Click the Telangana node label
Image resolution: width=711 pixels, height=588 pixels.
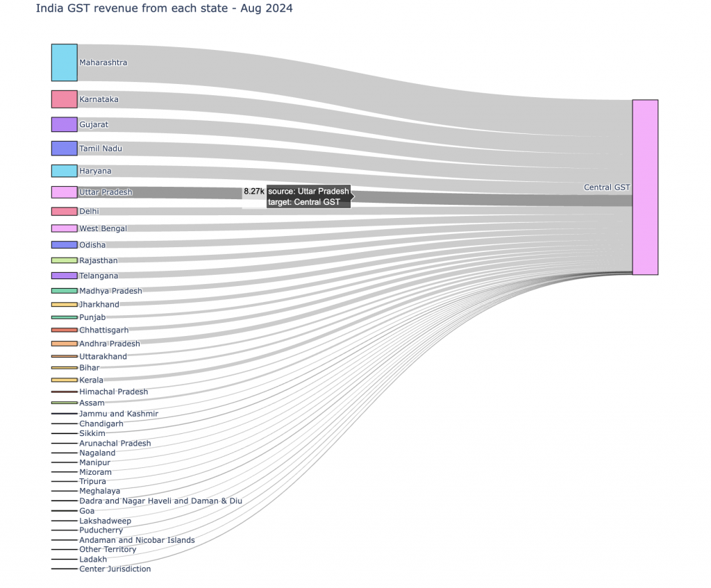[x=99, y=276]
